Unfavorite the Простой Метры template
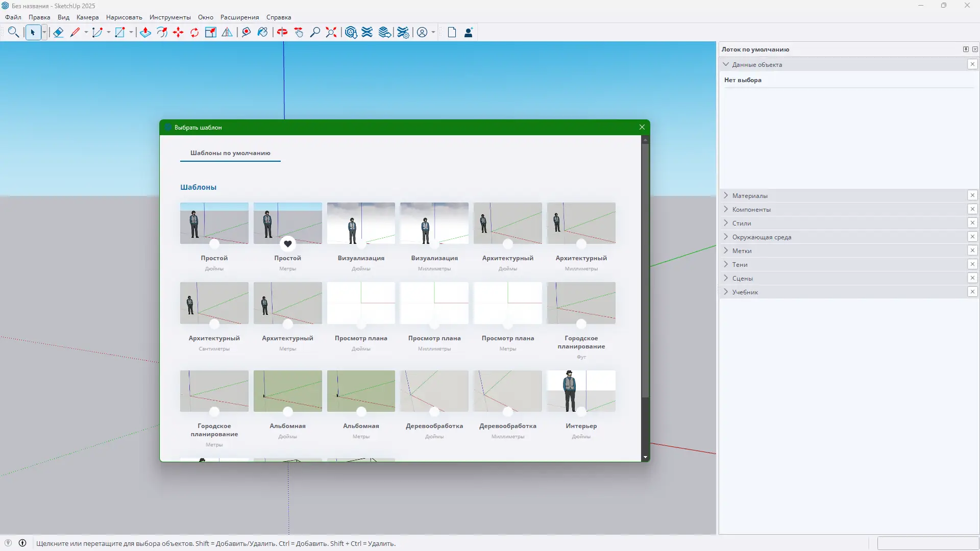Viewport: 980px width, 551px height. pos(287,244)
